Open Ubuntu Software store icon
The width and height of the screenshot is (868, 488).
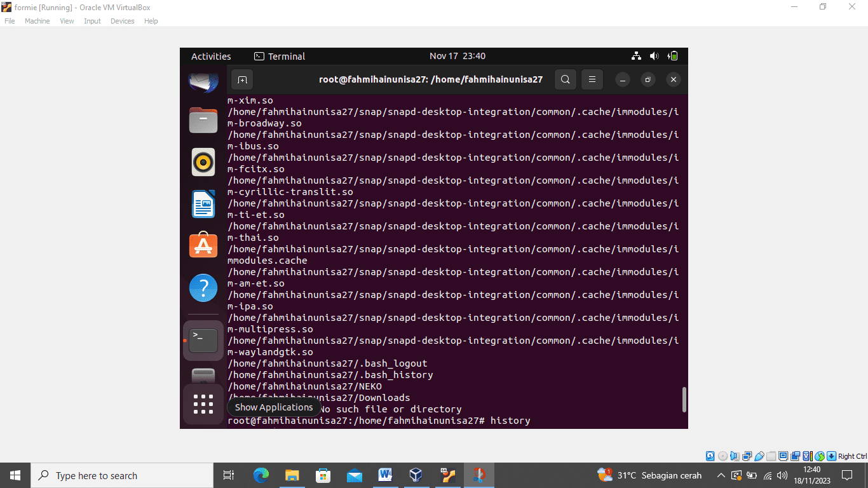click(203, 245)
